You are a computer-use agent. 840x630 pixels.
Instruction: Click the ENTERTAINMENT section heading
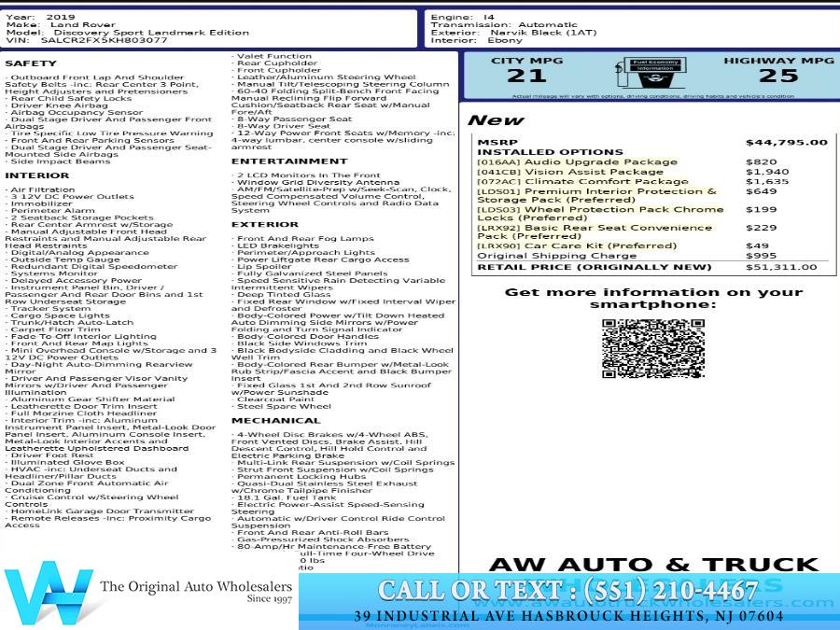click(x=289, y=161)
